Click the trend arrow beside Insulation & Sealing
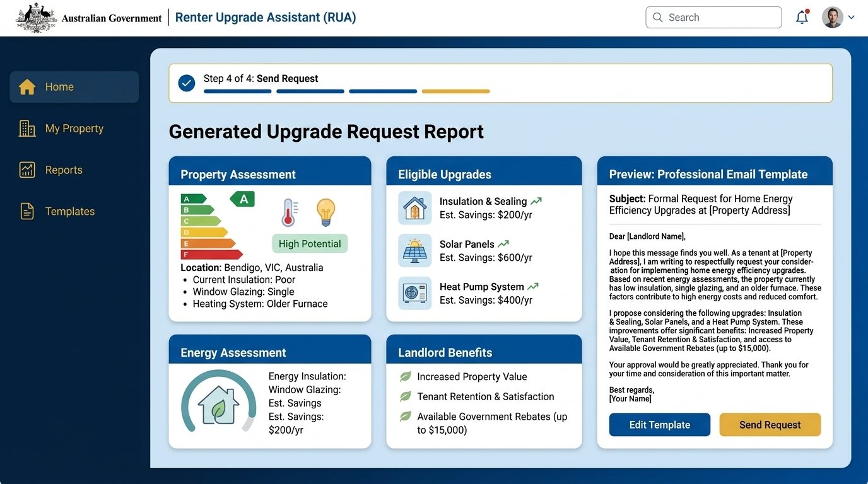The image size is (868, 484). pos(536,202)
